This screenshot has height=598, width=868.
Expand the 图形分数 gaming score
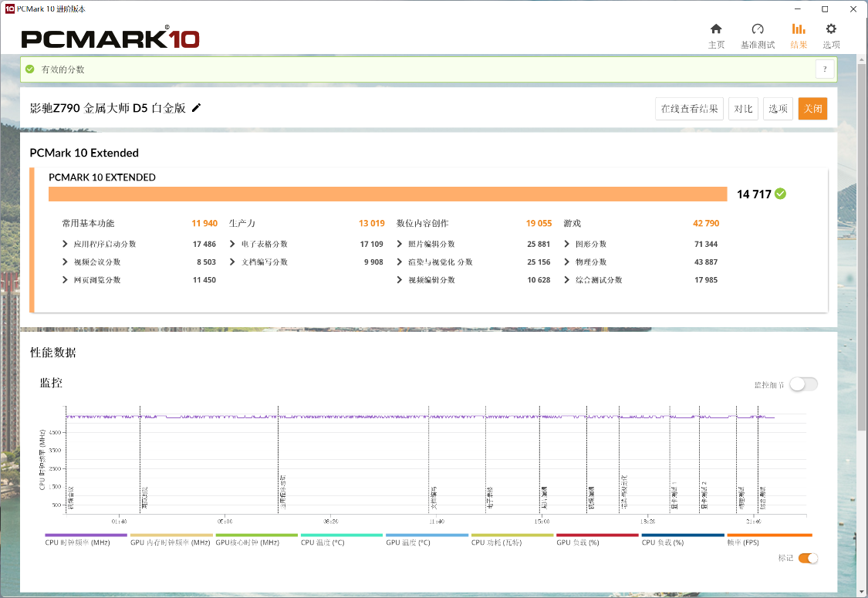point(568,244)
